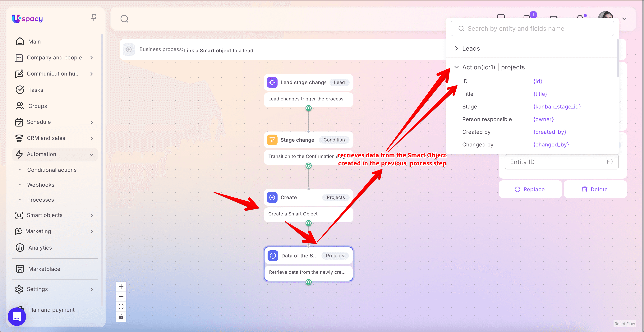Screen dimensions: 644x332
Task: Click the entity and fields search box
Action: [x=532, y=29]
